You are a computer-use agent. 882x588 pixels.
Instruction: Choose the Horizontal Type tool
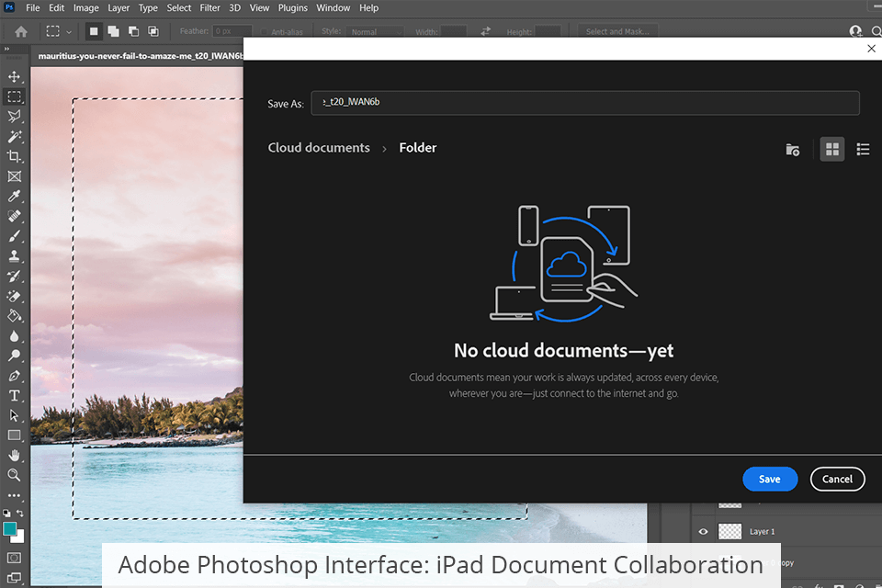coord(14,396)
